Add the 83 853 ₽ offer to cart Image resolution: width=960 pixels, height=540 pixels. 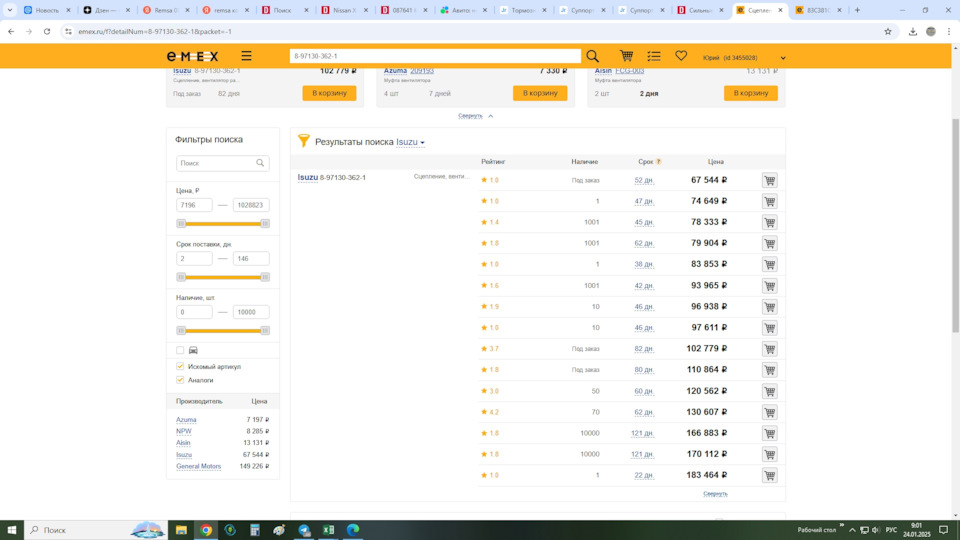(x=770, y=264)
